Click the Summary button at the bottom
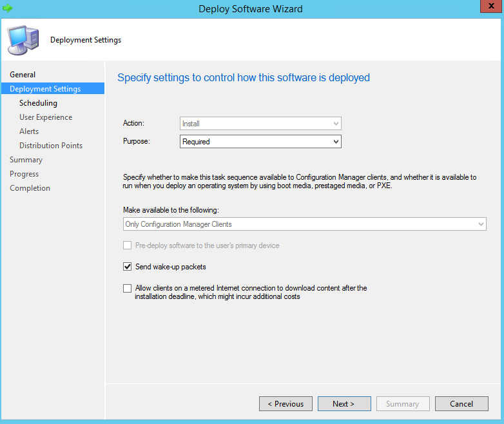 pyautogui.click(x=403, y=404)
